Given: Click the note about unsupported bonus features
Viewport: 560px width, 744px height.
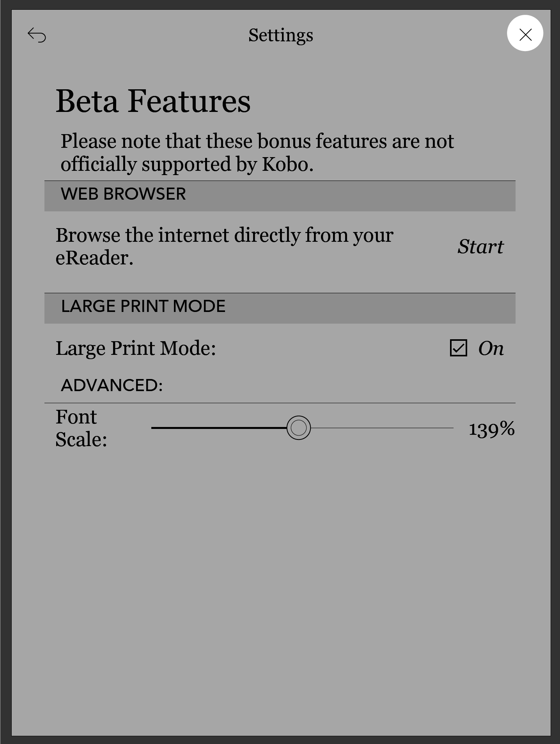Looking at the screenshot, I should point(257,152).
